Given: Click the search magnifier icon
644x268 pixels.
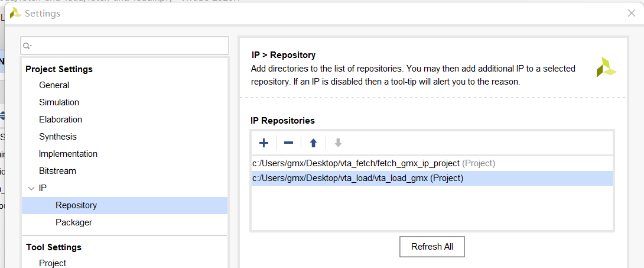Looking at the screenshot, I should (27, 46).
